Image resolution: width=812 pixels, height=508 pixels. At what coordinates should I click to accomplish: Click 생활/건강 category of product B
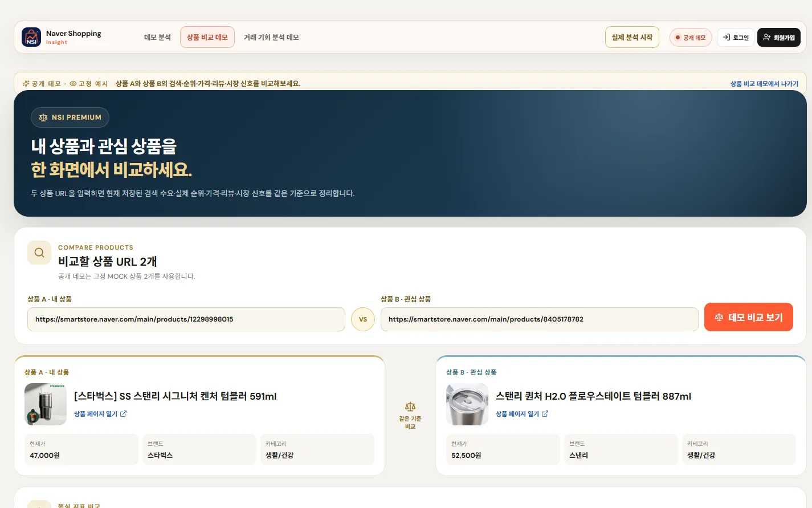tap(701, 456)
